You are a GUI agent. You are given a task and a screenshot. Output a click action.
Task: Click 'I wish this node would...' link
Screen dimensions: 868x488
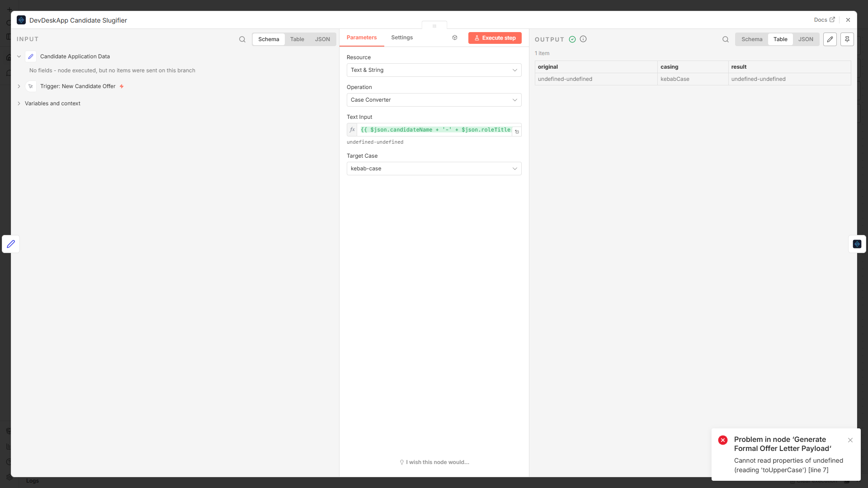(434, 462)
